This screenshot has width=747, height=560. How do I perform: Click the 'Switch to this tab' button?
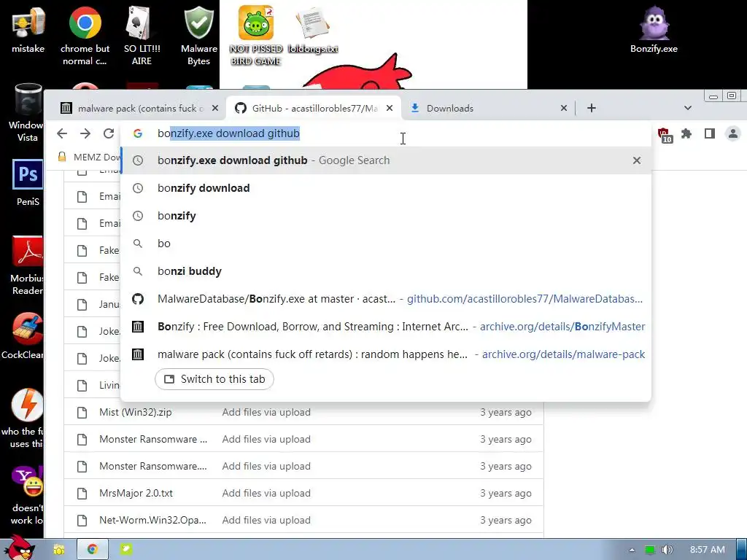[214, 379]
